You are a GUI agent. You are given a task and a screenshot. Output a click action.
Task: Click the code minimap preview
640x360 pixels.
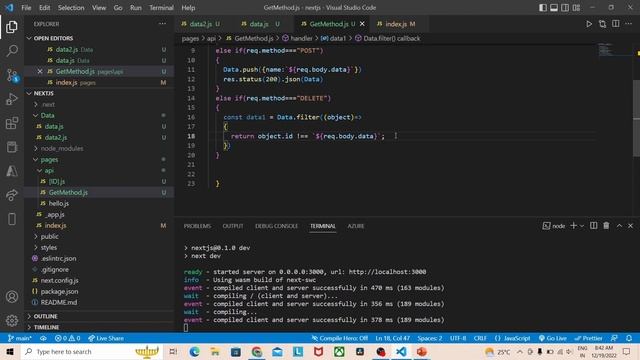pyautogui.click(x=606, y=50)
